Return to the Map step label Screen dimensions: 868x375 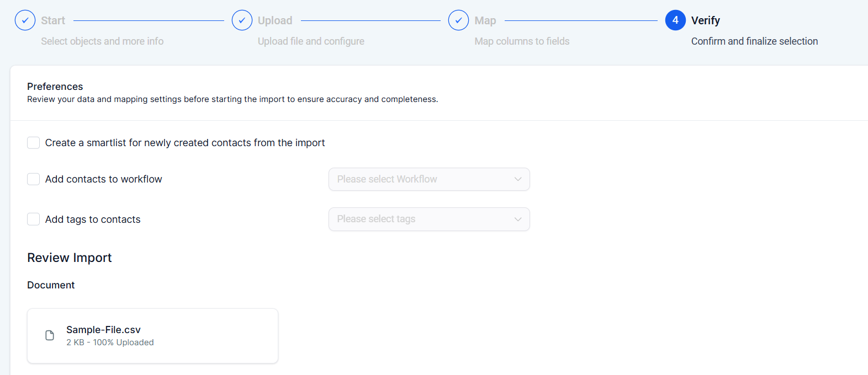pyautogui.click(x=485, y=20)
